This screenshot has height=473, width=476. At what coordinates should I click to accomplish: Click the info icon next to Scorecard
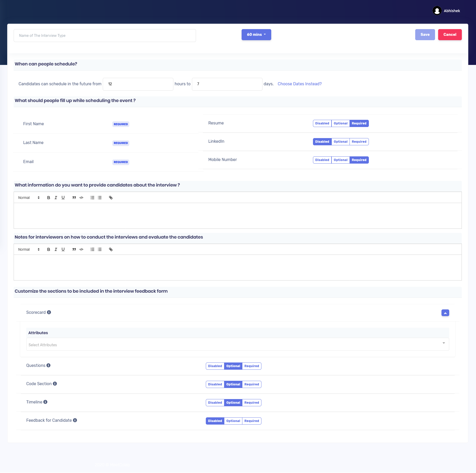coord(49,312)
